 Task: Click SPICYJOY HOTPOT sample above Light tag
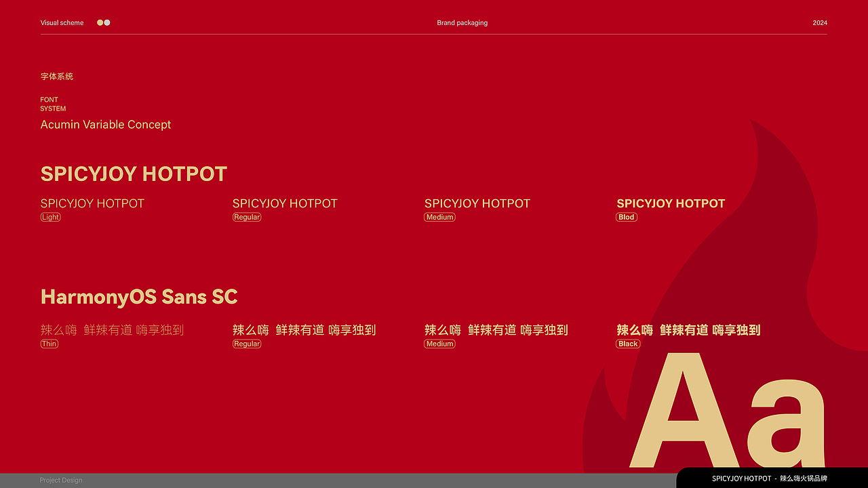point(92,203)
